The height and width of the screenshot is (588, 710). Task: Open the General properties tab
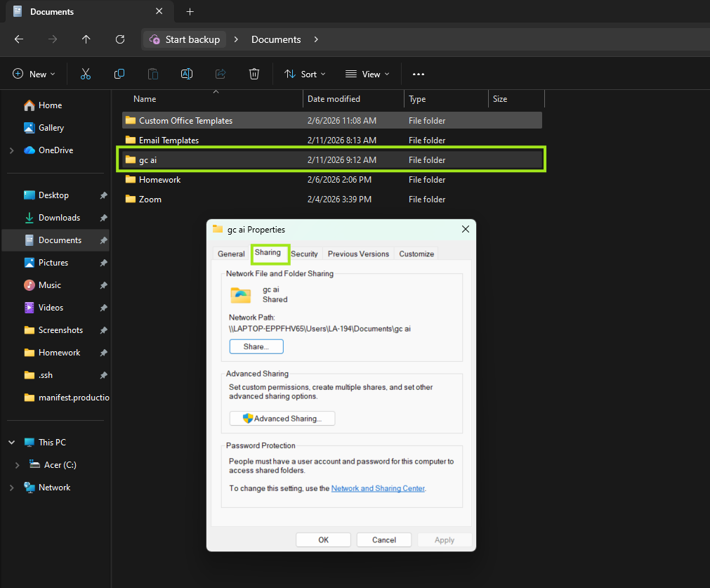(231, 254)
